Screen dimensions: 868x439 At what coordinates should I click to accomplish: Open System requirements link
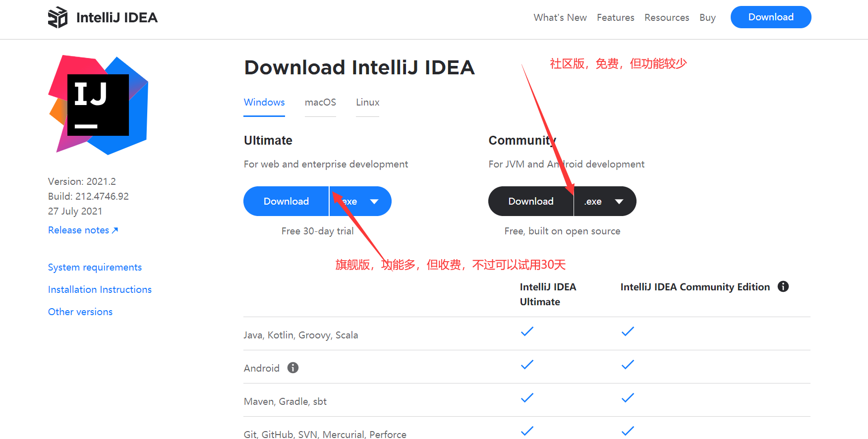[x=95, y=267]
